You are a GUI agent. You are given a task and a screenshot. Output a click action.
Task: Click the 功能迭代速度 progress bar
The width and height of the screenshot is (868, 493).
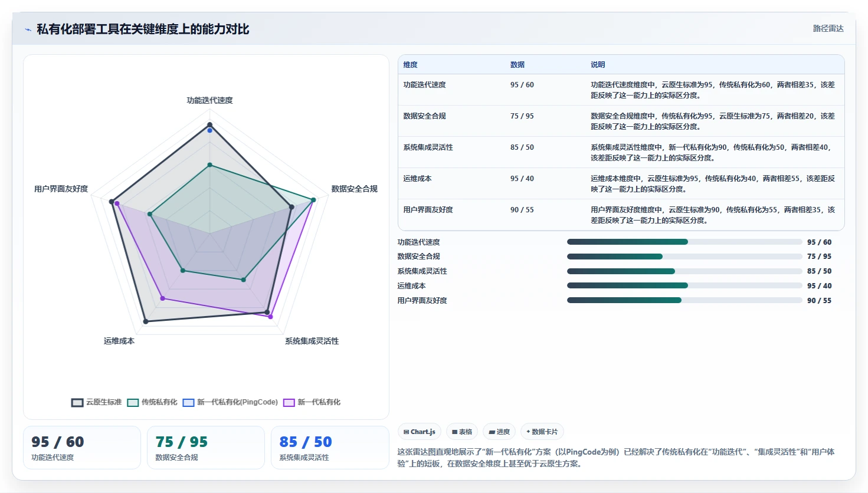click(x=684, y=242)
